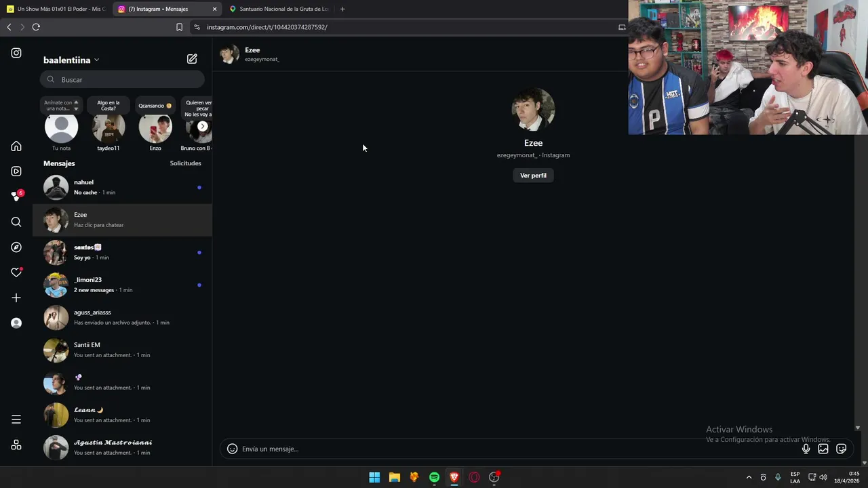This screenshot has width=868, height=488.
Task: Open aguss_ariasss conversation
Action: (x=122, y=318)
